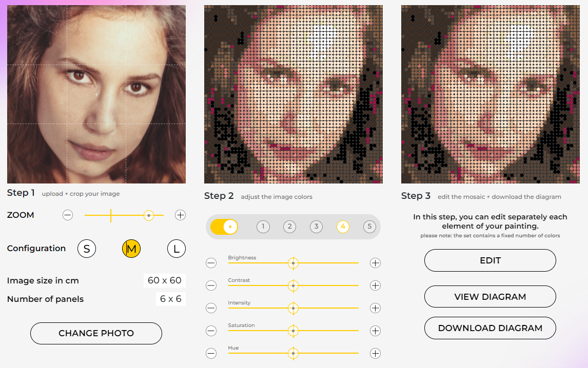Click DOWNLOAD DIAGRAM
The width and height of the screenshot is (588, 368).
click(x=490, y=328)
